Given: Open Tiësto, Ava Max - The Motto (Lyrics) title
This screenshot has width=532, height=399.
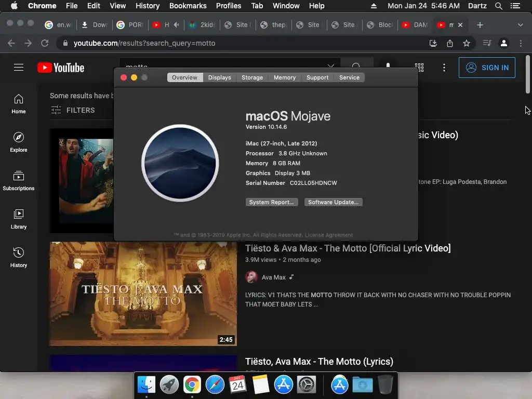Looking at the screenshot, I should tap(319, 362).
